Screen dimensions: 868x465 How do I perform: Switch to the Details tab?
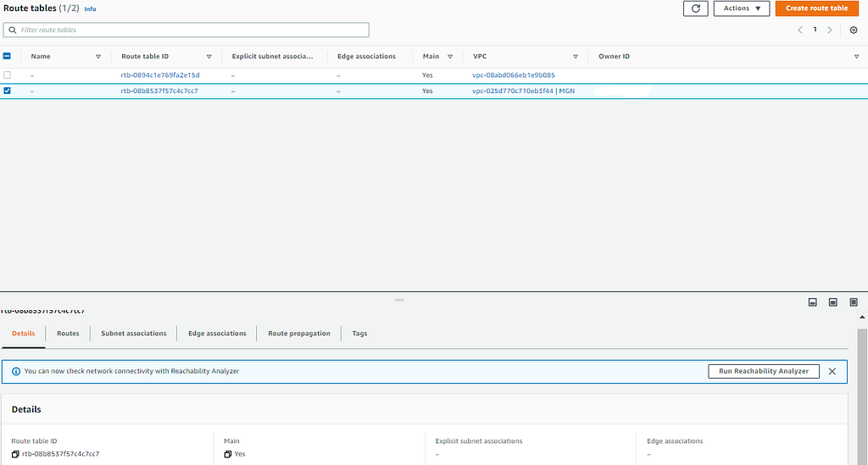tap(23, 334)
